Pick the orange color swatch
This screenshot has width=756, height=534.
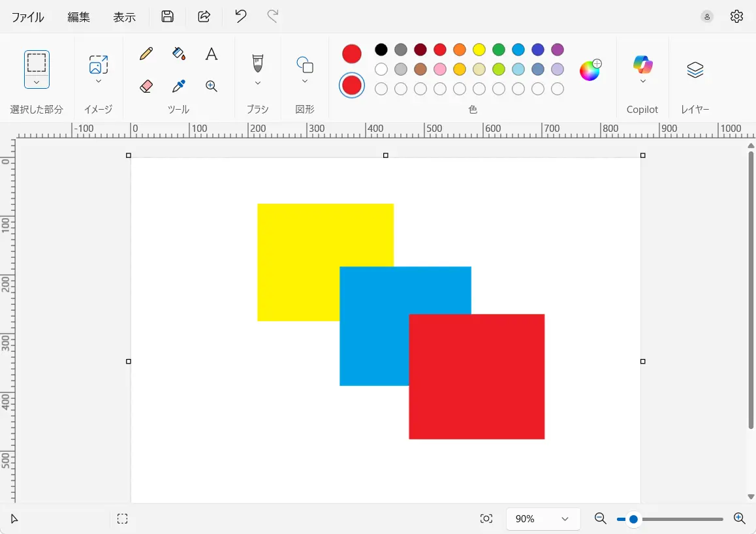(x=460, y=50)
